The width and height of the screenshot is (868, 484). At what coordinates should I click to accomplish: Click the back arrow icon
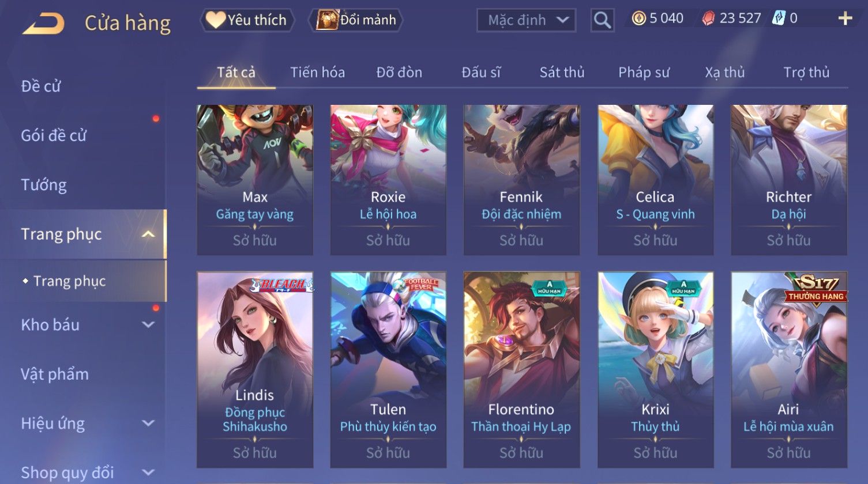tap(44, 23)
